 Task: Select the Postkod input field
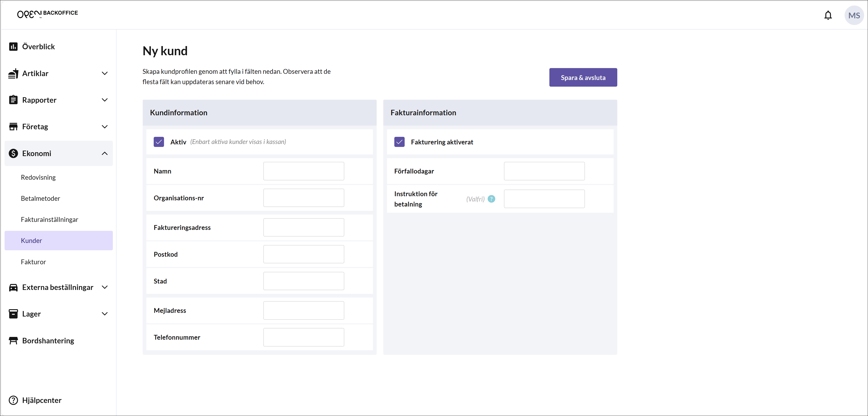[x=304, y=254]
